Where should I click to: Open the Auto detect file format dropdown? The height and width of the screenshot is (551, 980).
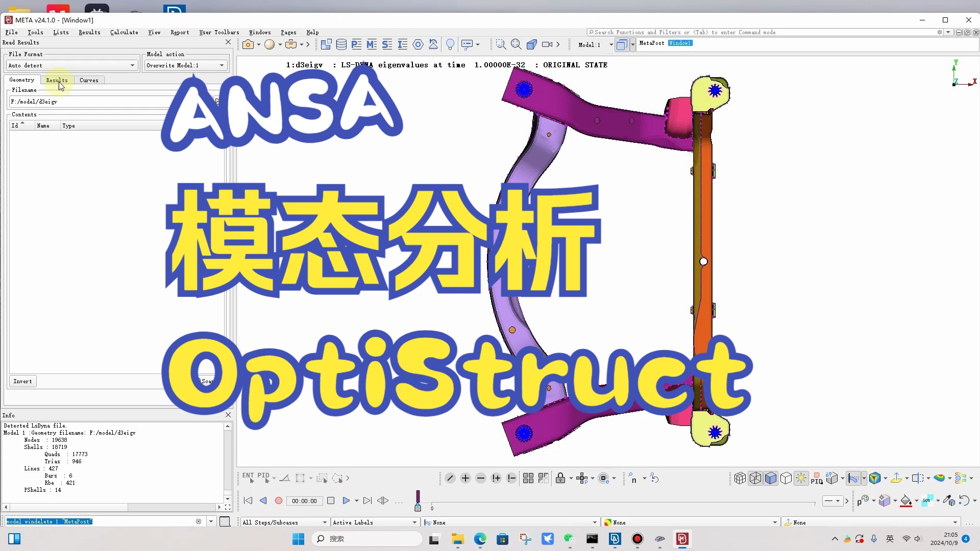(x=71, y=65)
